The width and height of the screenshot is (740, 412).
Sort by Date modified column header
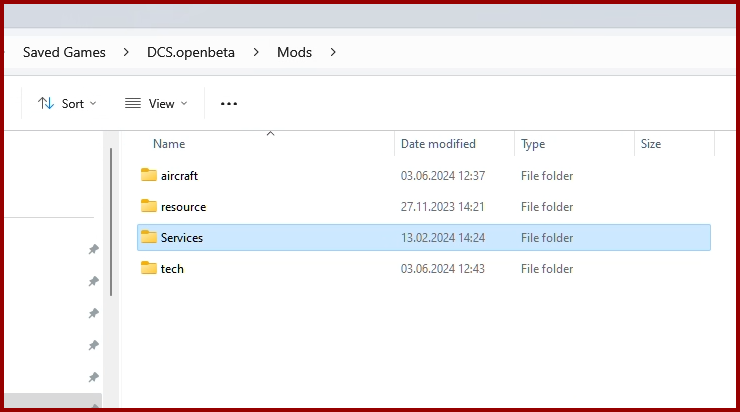point(438,144)
